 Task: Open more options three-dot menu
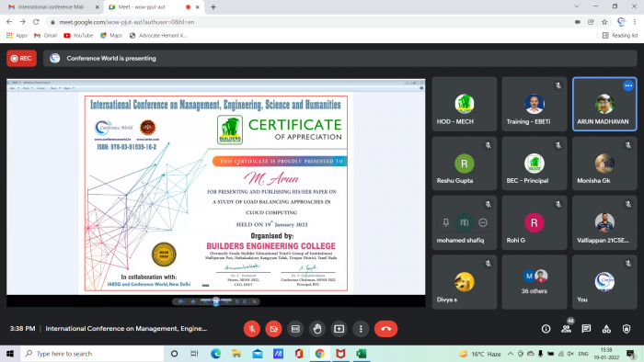pyautogui.click(x=361, y=329)
